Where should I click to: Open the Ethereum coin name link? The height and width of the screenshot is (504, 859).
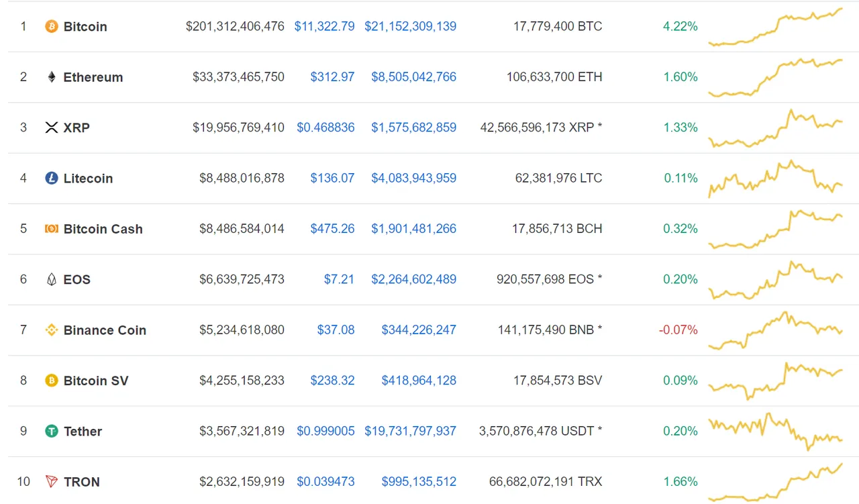pos(93,77)
